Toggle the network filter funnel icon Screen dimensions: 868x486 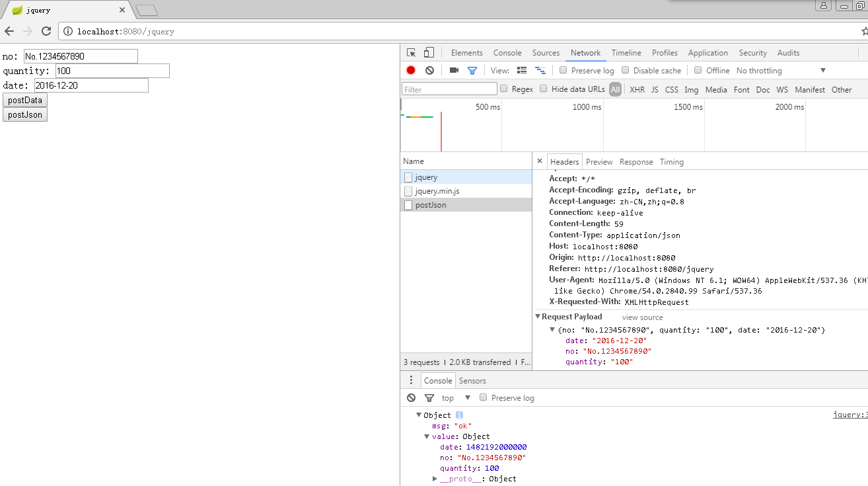click(472, 70)
